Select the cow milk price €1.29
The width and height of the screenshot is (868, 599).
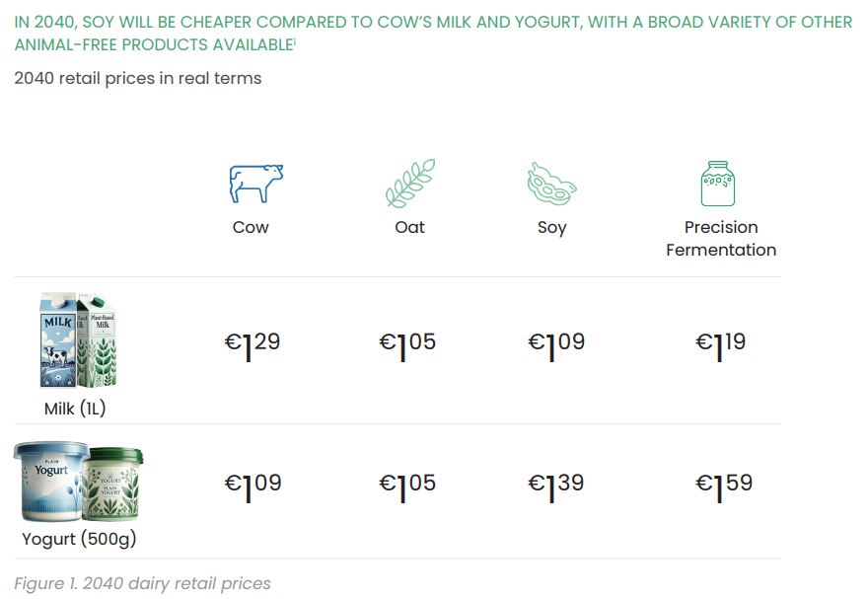click(253, 345)
